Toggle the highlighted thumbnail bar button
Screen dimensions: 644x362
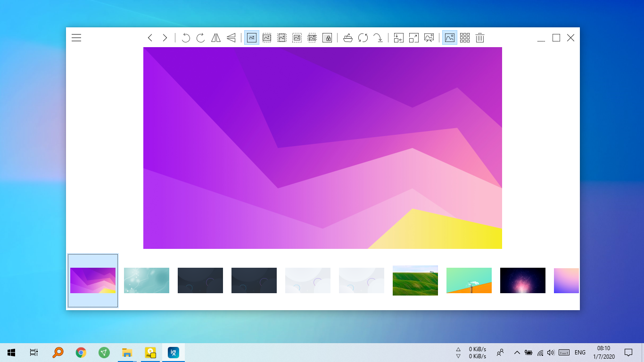click(x=450, y=38)
